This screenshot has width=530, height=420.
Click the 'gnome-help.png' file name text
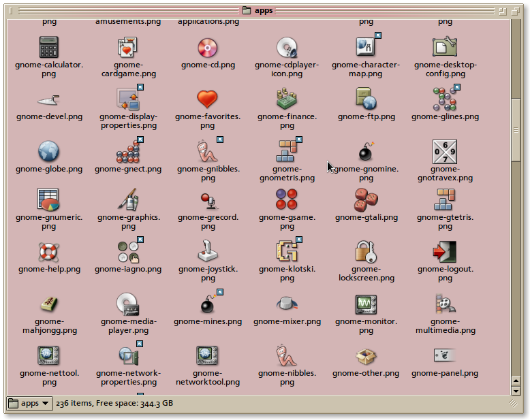[49, 269]
